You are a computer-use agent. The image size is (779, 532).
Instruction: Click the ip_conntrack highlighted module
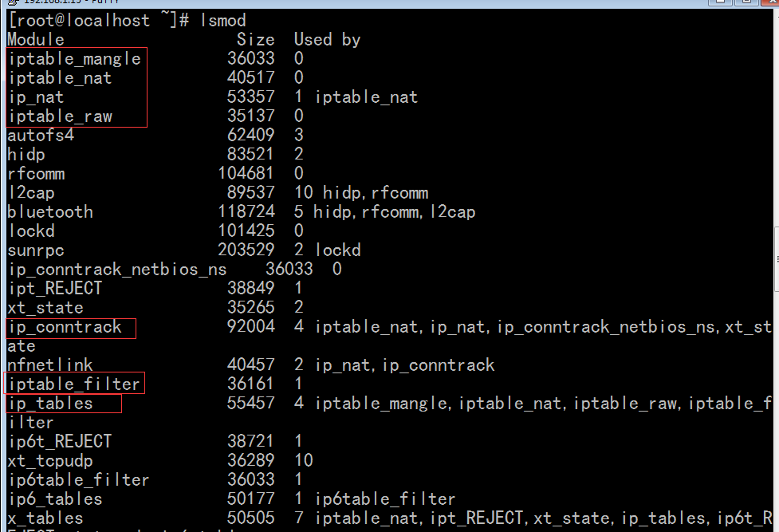pyautogui.click(x=65, y=327)
